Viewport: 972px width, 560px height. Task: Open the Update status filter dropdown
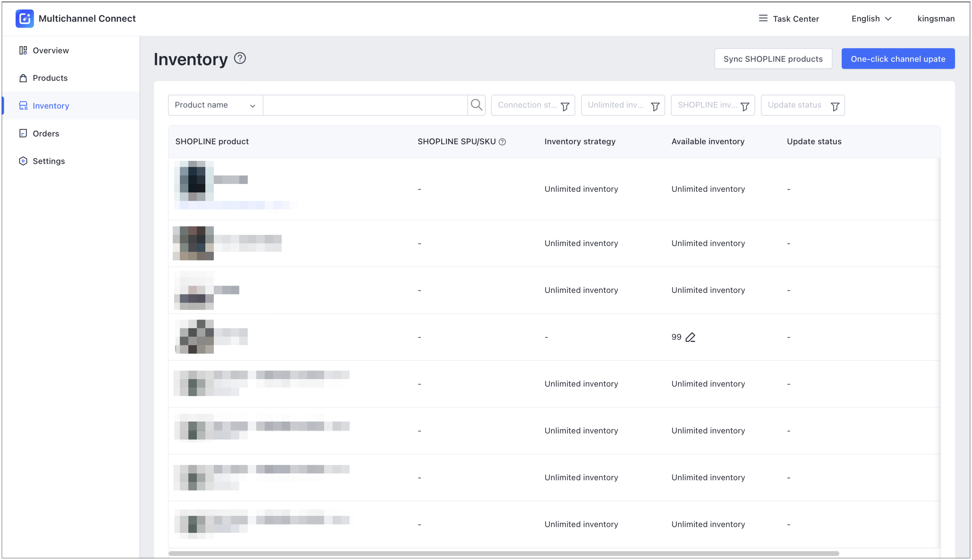point(802,105)
